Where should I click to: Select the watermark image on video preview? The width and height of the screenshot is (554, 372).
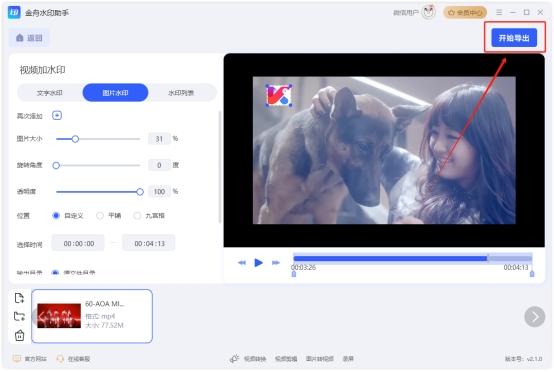(x=279, y=95)
